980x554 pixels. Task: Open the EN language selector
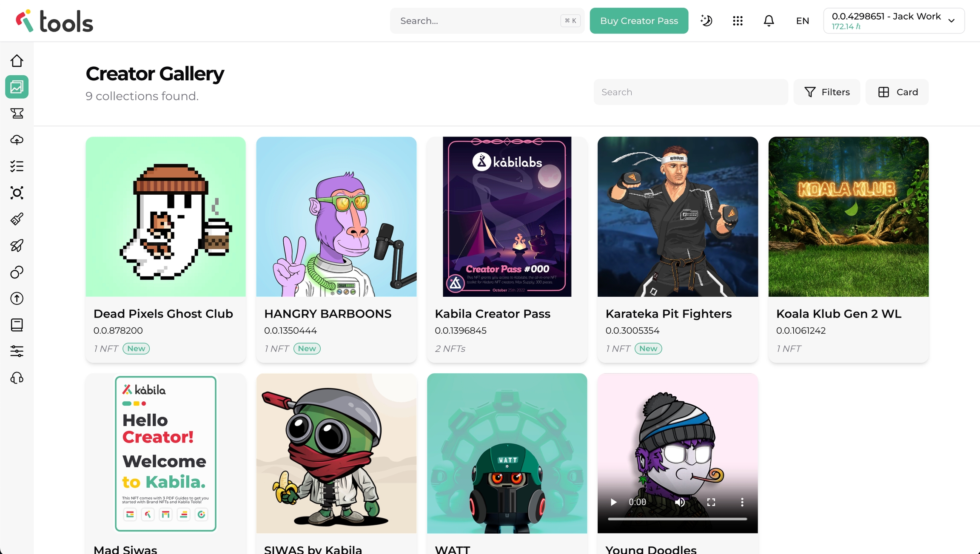(x=802, y=21)
